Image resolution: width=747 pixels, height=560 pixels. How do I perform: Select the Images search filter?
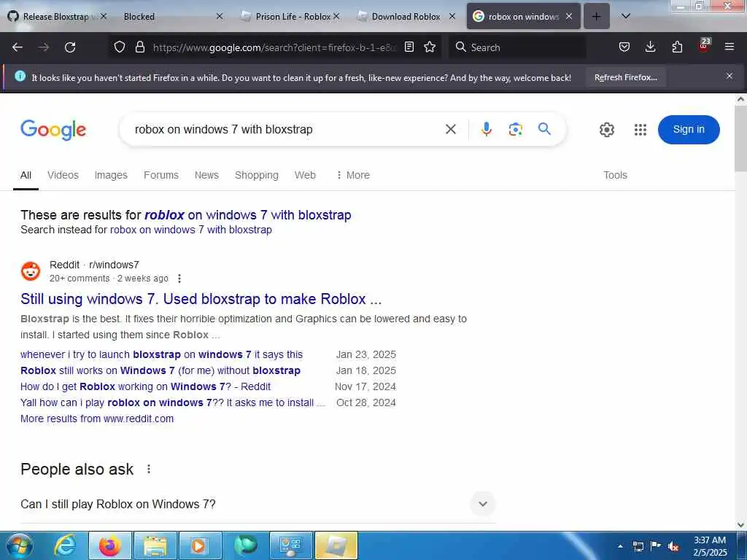(x=111, y=175)
